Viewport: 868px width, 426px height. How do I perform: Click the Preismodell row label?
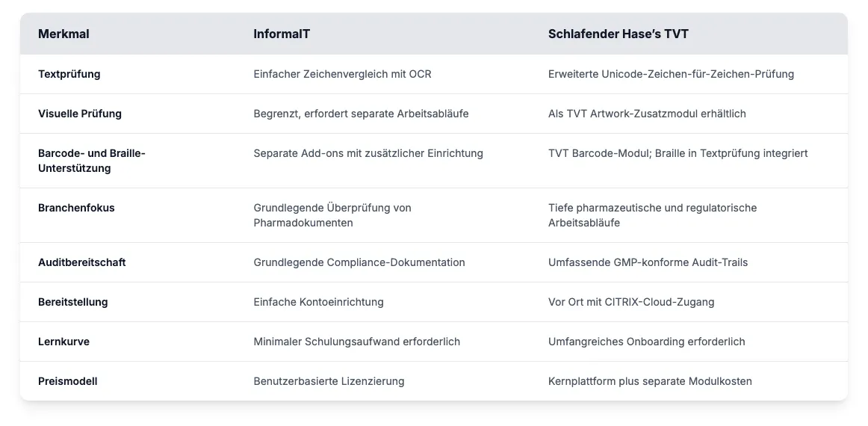pos(67,381)
